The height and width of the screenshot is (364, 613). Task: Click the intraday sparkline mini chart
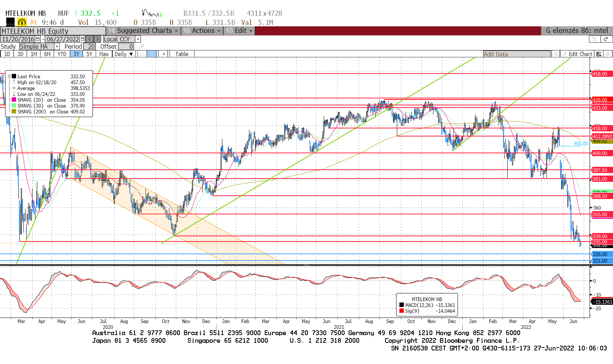(152, 14)
